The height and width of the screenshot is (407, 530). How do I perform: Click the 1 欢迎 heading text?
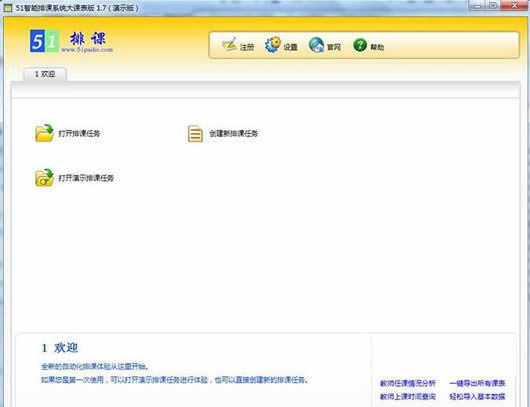(60, 348)
